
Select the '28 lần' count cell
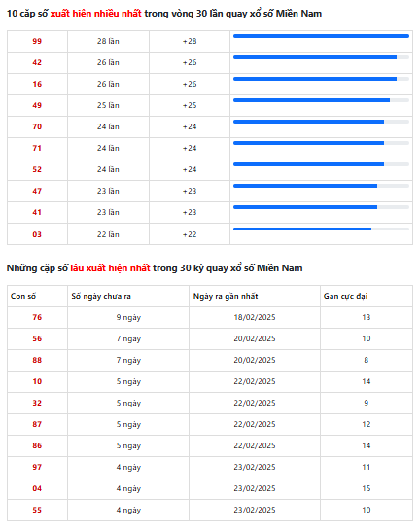[x=108, y=41]
